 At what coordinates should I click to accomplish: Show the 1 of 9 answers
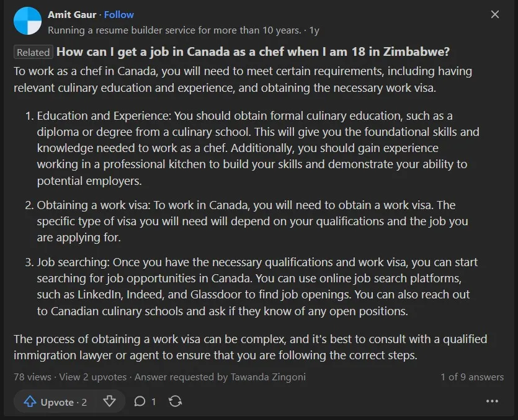point(472,377)
